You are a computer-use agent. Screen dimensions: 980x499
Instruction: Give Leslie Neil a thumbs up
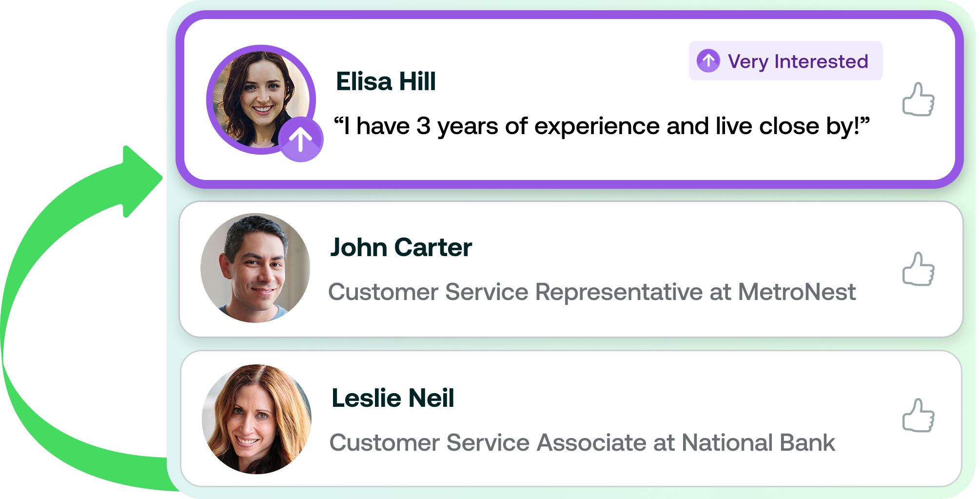(918, 416)
